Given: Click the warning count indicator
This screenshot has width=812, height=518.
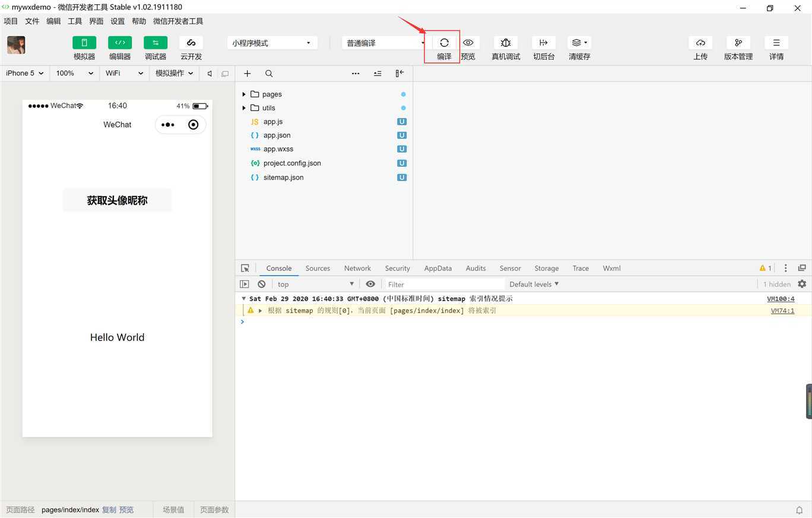Looking at the screenshot, I should [x=765, y=269].
